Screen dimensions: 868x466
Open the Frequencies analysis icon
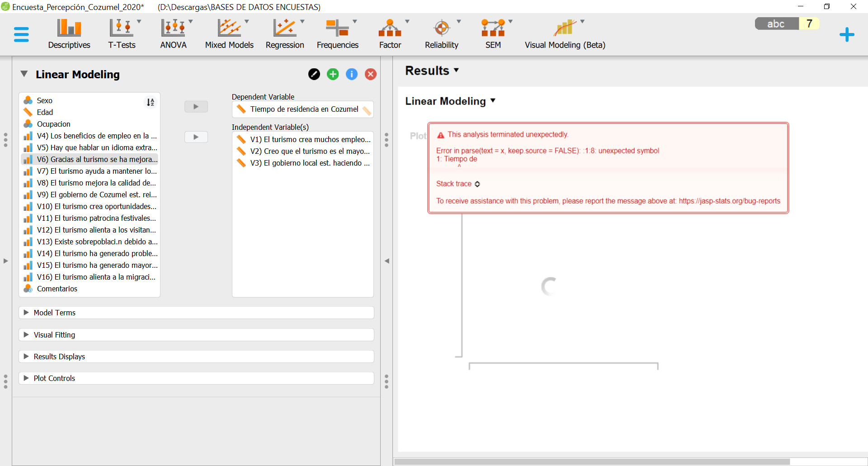(337, 32)
